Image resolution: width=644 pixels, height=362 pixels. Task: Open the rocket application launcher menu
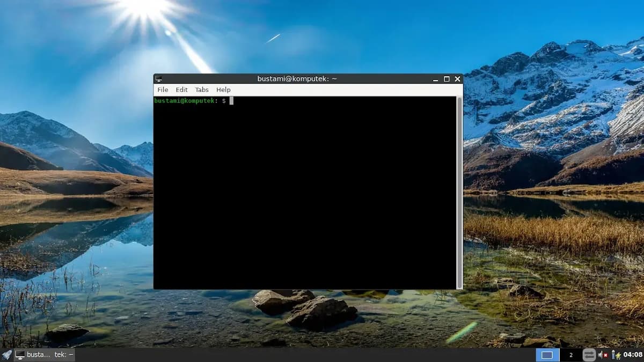(x=6, y=354)
